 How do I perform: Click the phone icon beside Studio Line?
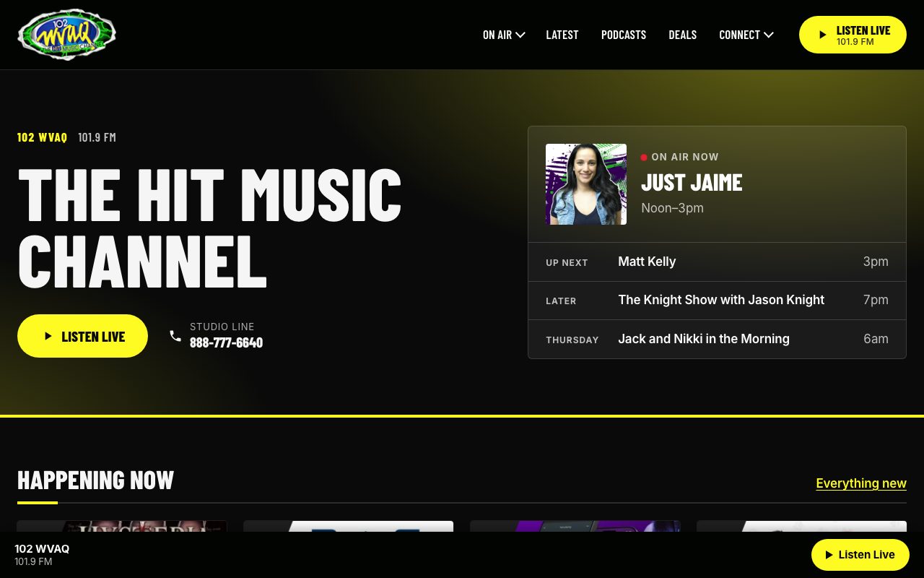point(175,336)
